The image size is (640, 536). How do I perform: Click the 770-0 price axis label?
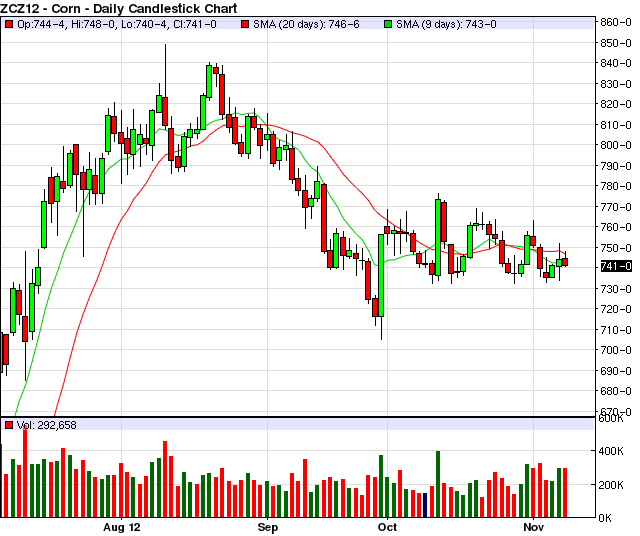coord(616,207)
